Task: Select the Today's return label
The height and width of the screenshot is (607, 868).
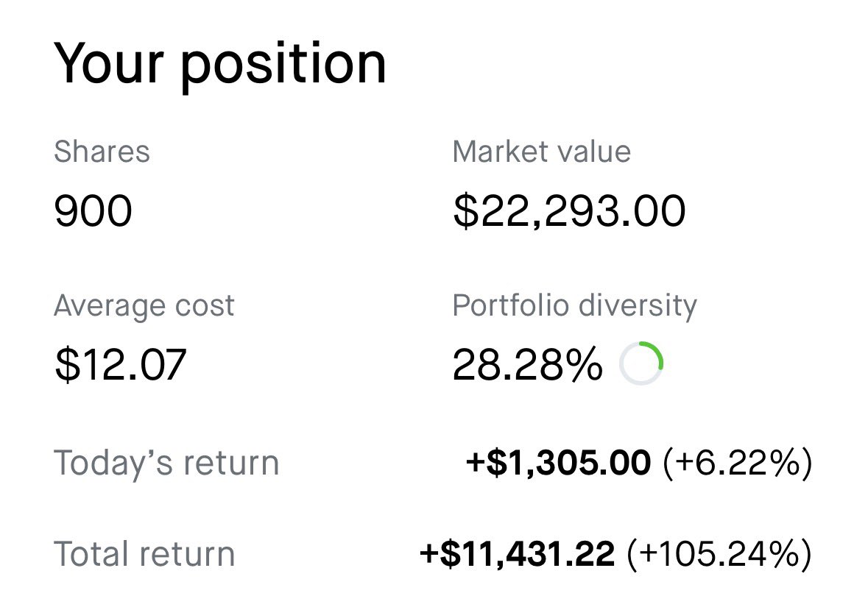Action: [166, 463]
